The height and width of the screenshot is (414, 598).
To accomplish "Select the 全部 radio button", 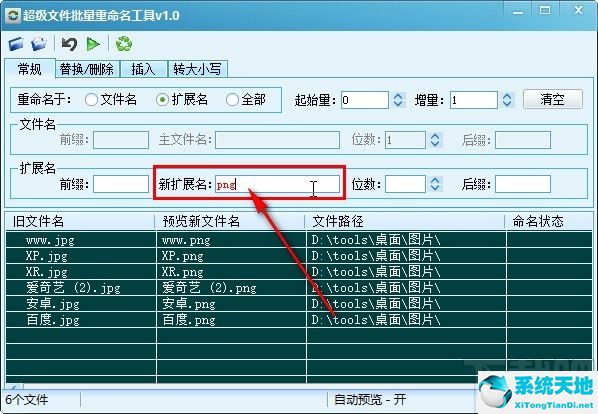I will pos(232,100).
